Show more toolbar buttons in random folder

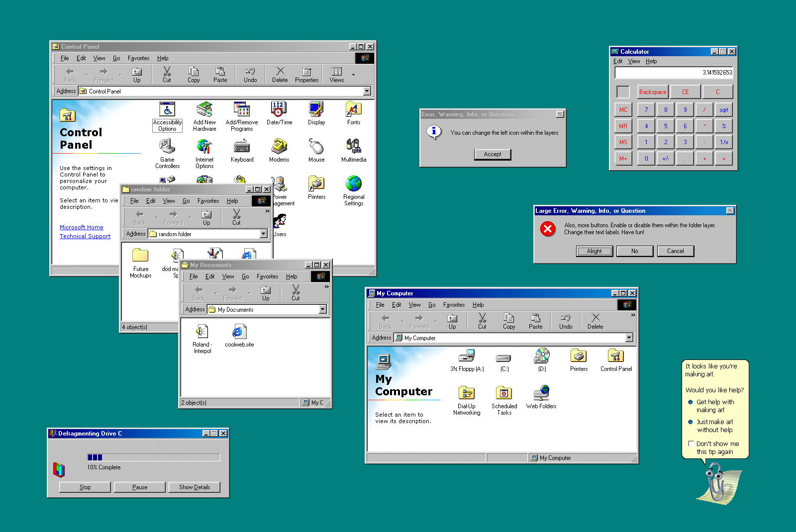point(267,211)
